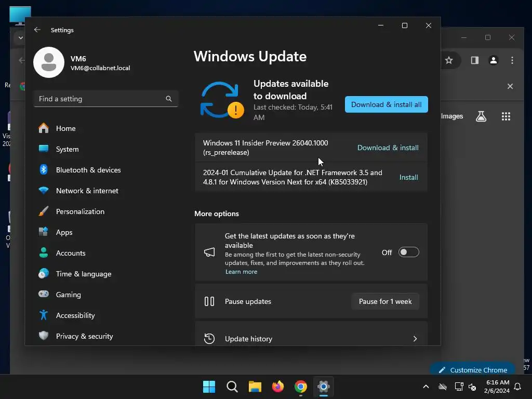The image size is (532, 399).
Task: Click the Accessibility figure icon
Action: (44, 315)
